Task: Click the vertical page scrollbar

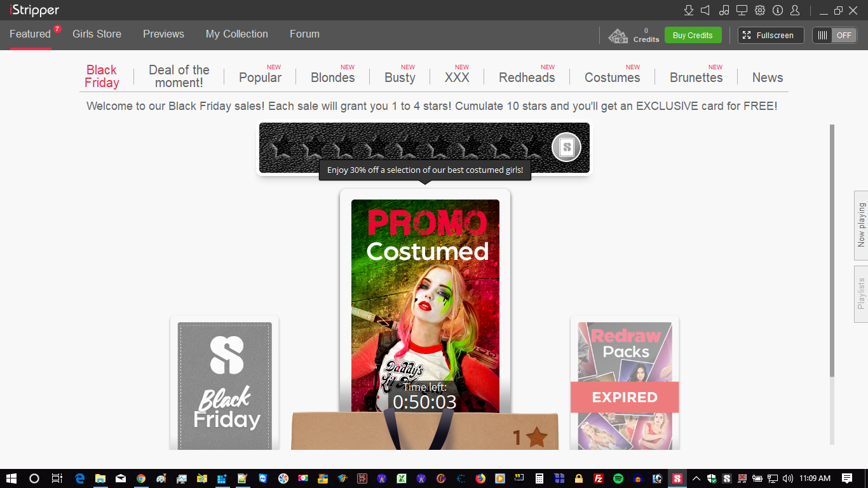Action: point(832,251)
